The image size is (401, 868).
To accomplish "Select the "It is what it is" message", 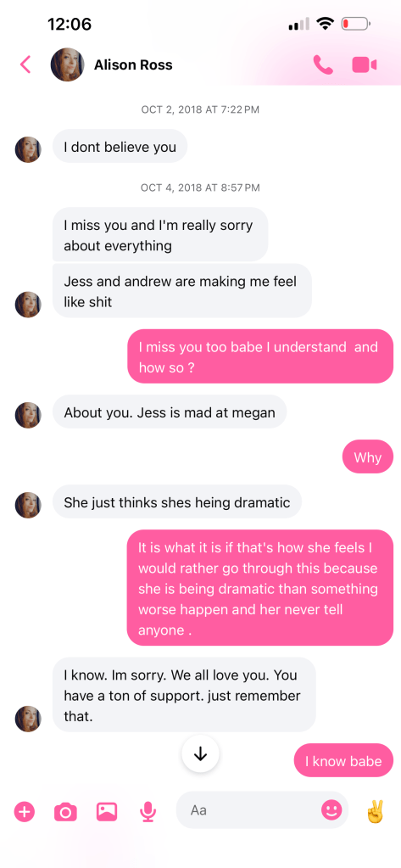I will click(260, 589).
